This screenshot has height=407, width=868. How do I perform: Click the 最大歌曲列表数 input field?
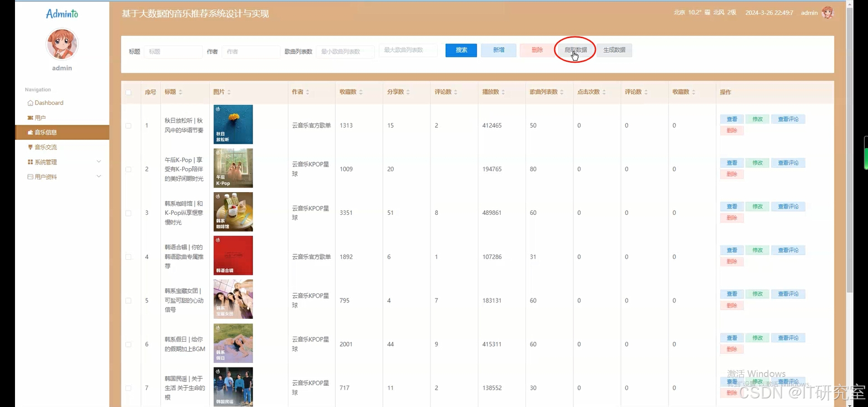pos(408,50)
